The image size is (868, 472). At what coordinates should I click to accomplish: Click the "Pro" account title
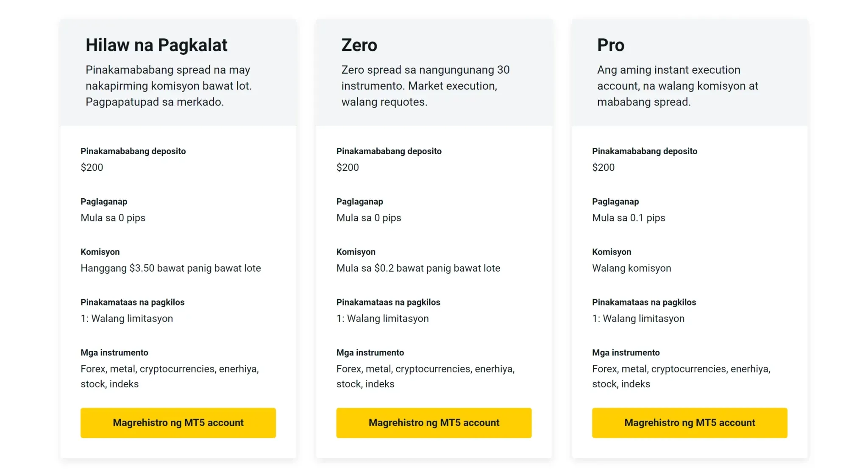coord(610,45)
